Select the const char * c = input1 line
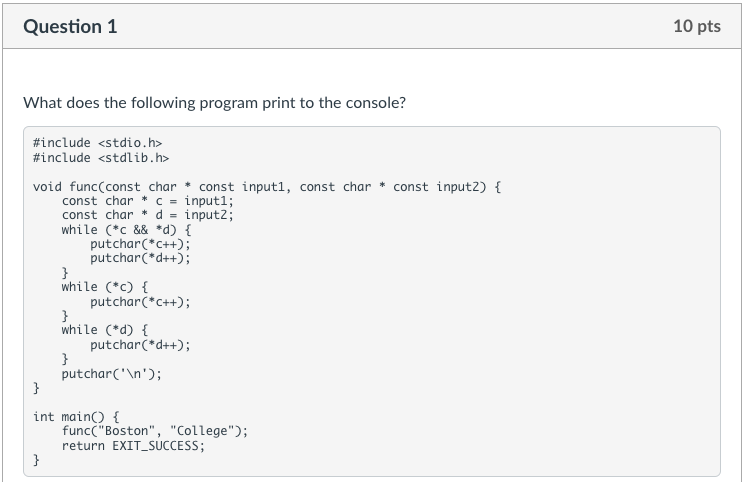 [x=146, y=201]
